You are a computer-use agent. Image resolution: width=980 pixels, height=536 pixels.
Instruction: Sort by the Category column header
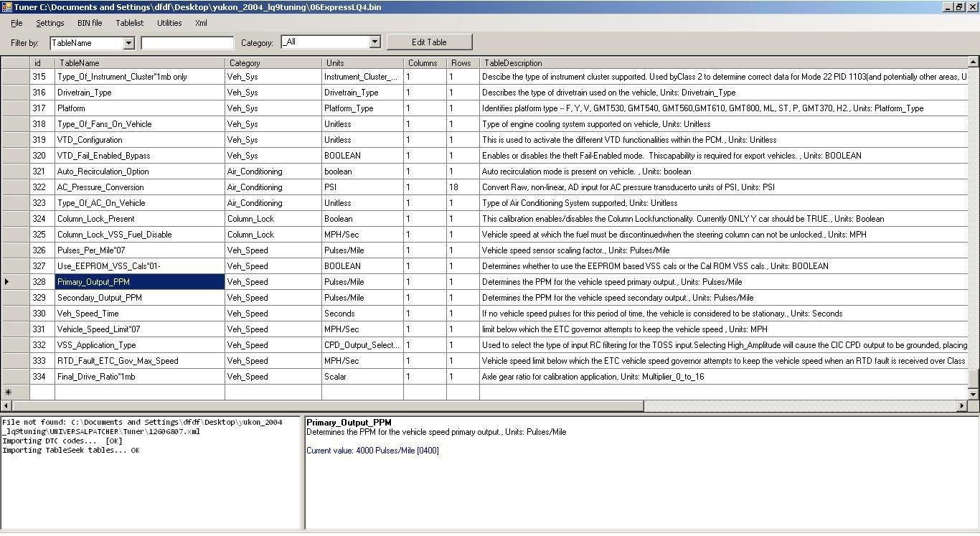tap(273, 63)
